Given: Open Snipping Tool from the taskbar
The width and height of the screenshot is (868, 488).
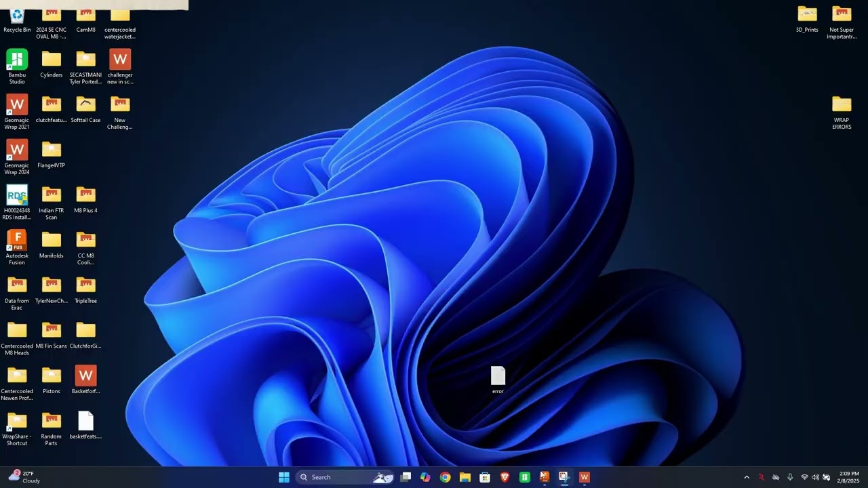Looking at the screenshot, I should (x=564, y=477).
